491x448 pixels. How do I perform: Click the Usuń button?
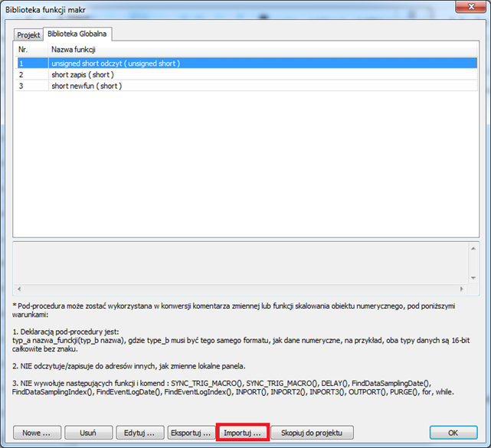[89, 433]
